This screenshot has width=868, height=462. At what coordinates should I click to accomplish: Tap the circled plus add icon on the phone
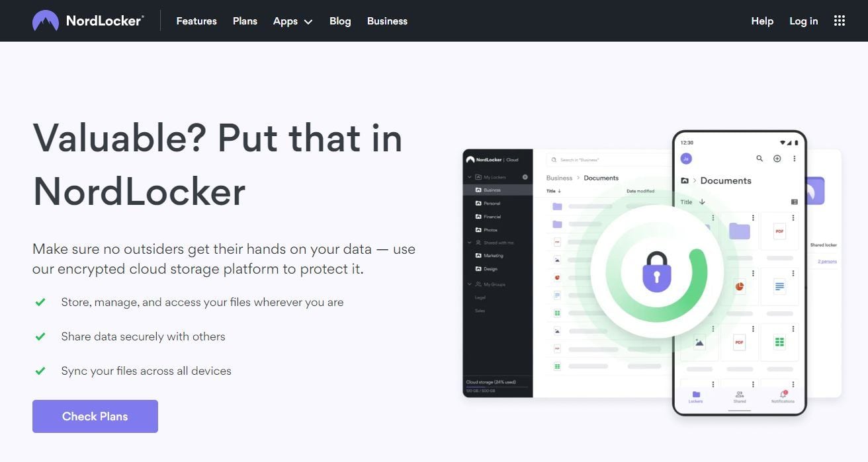coord(777,159)
